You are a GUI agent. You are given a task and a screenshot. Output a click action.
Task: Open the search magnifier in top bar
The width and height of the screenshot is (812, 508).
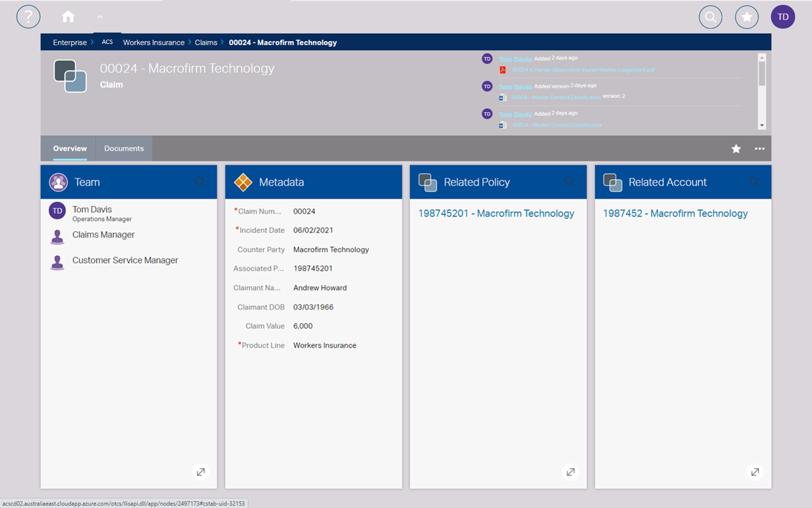coord(710,17)
